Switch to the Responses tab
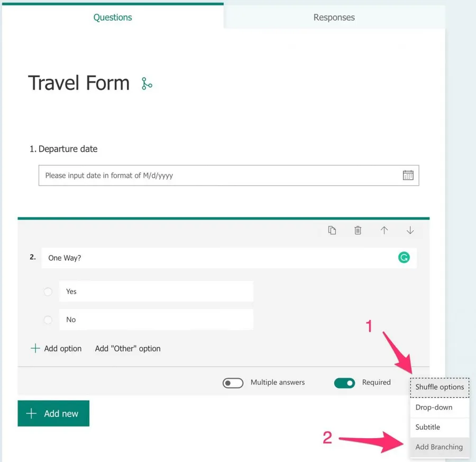The width and height of the screenshot is (476, 462). tap(334, 17)
